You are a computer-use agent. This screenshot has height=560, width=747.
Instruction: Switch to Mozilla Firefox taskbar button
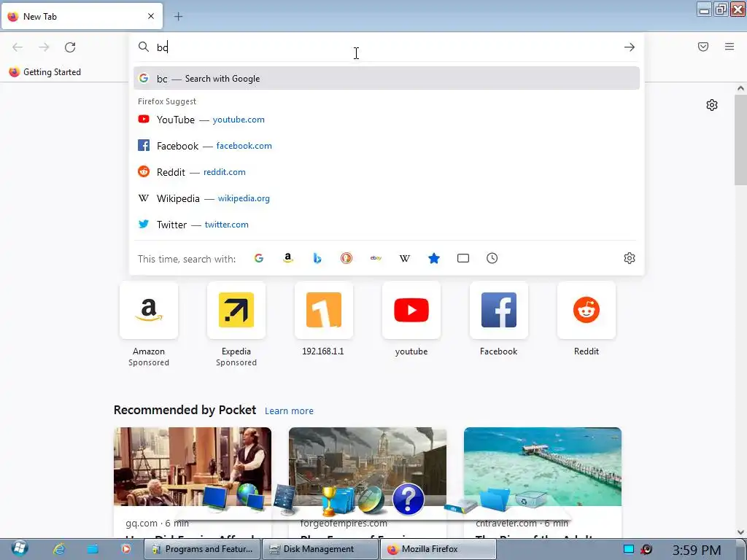(x=438, y=549)
